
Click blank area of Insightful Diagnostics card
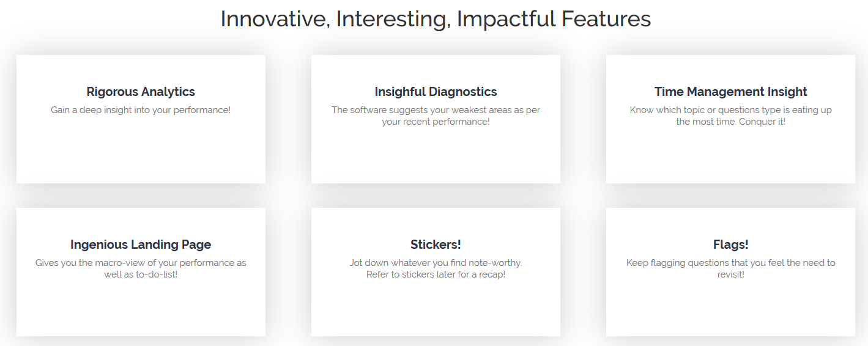[436, 156]
